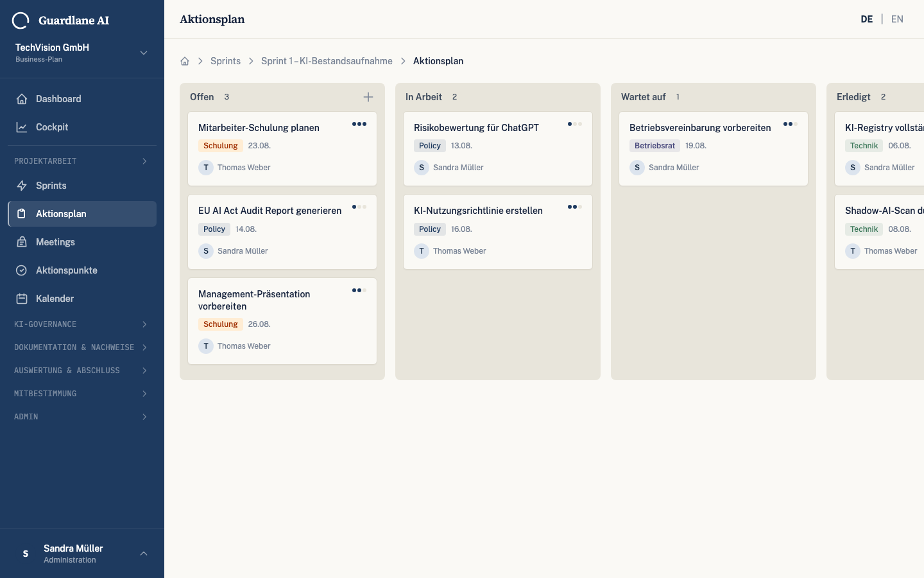Image resolution: width=924 pixels, height=578 pixels.
Task: Expand the Admin sidebar section
Action: click(x=82, y=417)
